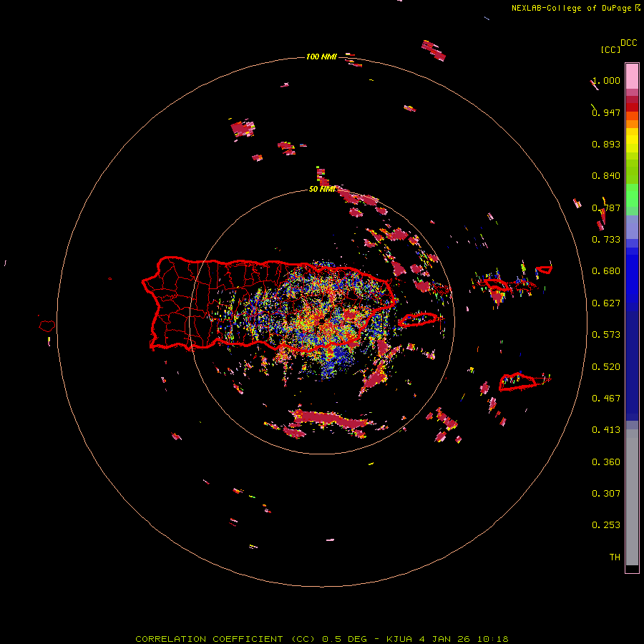Click the 0.680 legend value

[606, 271]
